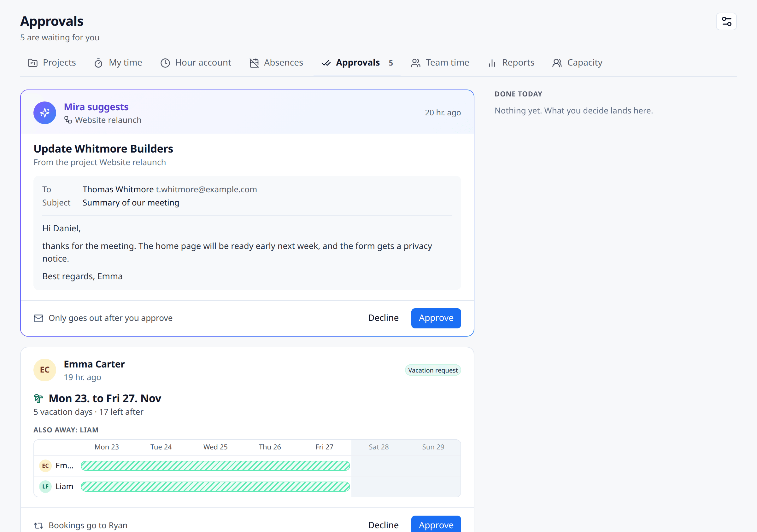Image resolution: width=757 pixels, height=532 pixels.
Task: Click the Vacation request badge
Action: point(432,370)
